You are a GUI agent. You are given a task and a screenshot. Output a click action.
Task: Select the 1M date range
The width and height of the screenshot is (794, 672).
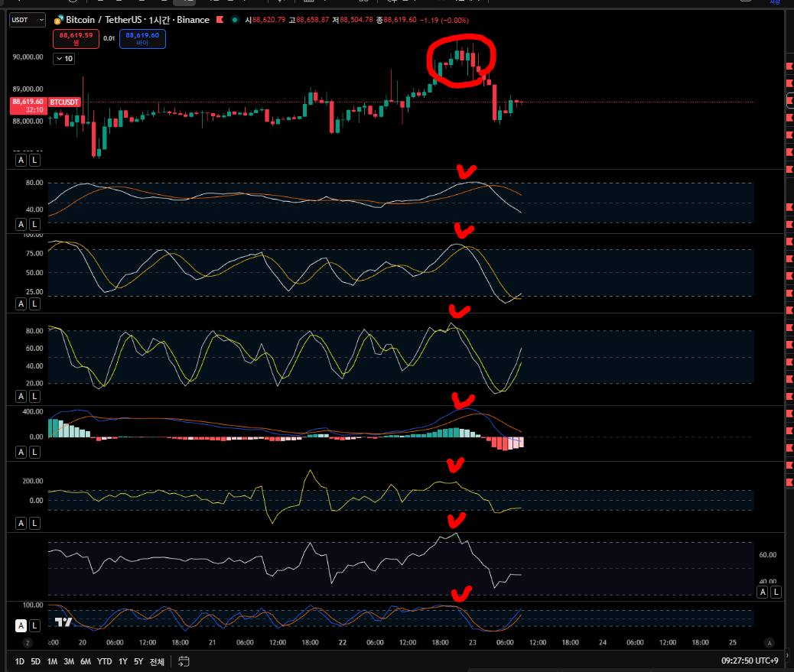click(x=52, y=661)
